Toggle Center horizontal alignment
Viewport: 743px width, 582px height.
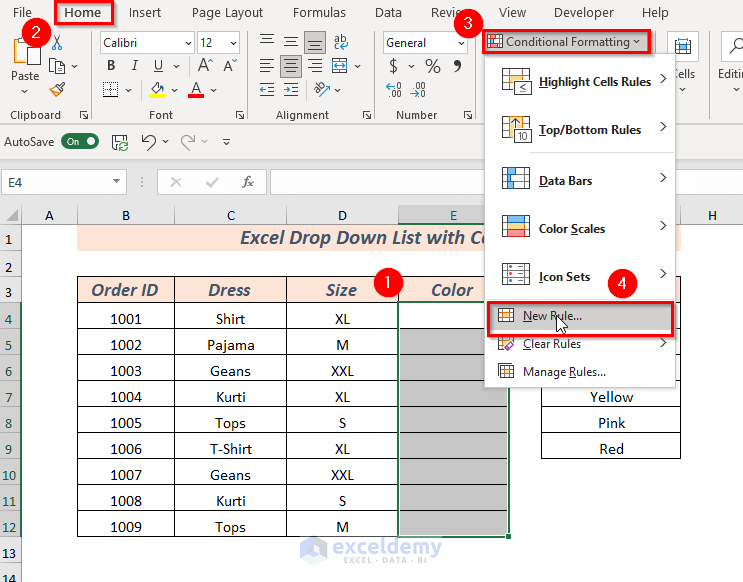point(291,66)
